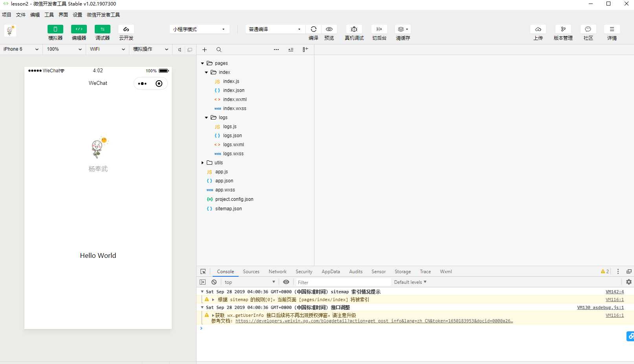Undock the debugger panel icon

(x=629, y=272)
